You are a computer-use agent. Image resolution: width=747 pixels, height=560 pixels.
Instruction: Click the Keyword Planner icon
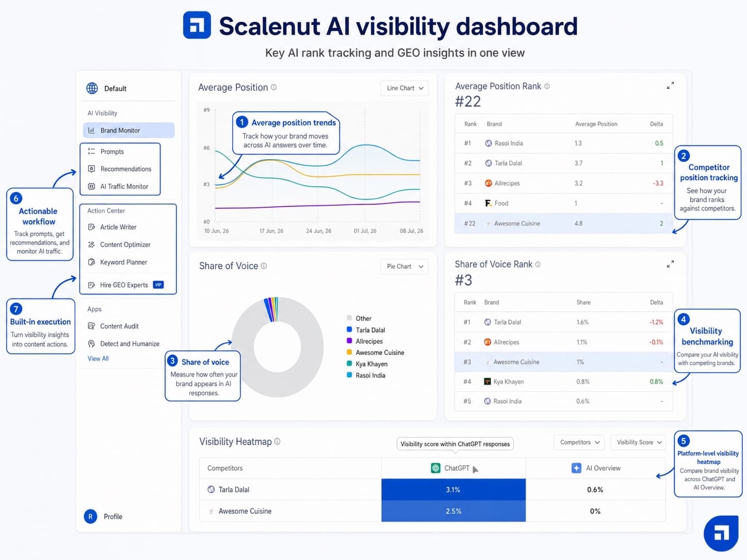coord(91,262)
